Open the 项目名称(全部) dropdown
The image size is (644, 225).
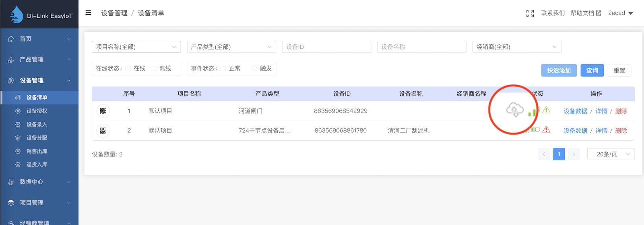pos(136,47)
